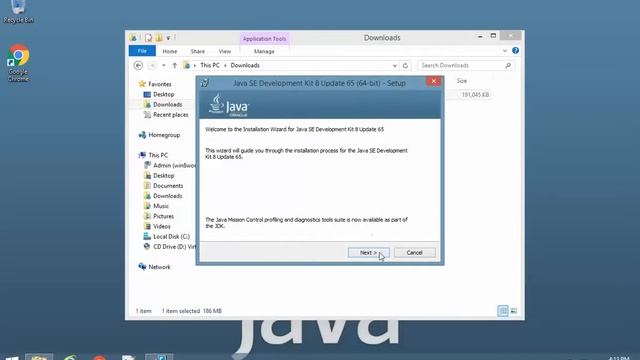The image size is (640, 360).
Task: Expand the ribbon with the chevron
Action: click(x=505, y=51)
